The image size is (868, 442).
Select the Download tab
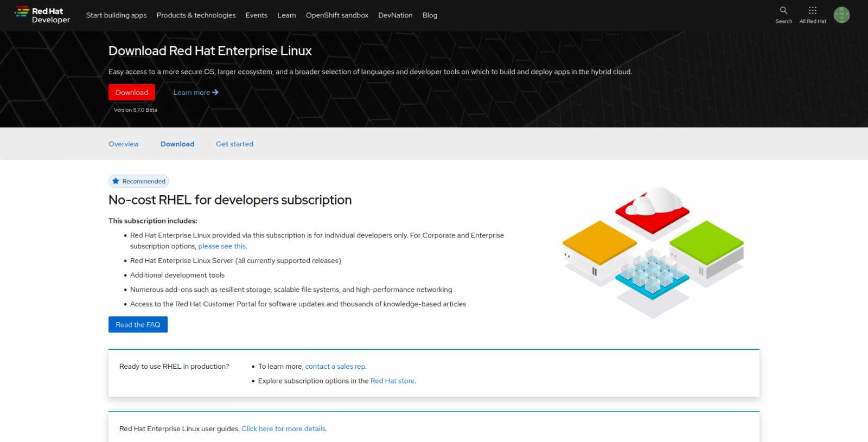click(177, 144)
